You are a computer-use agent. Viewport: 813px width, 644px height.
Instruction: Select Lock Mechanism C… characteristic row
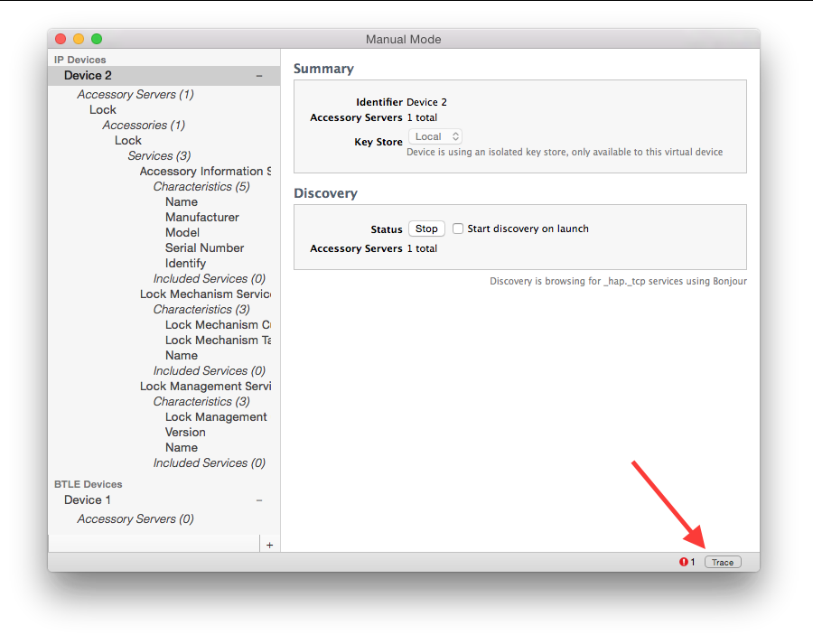pos(218,324)
